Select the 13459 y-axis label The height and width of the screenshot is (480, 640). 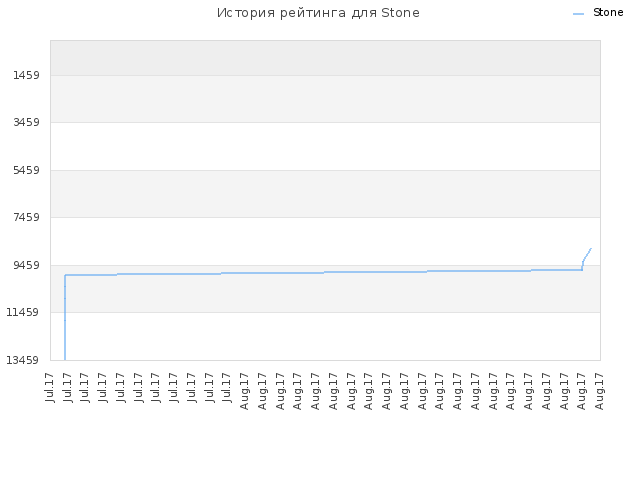point(22,360)
